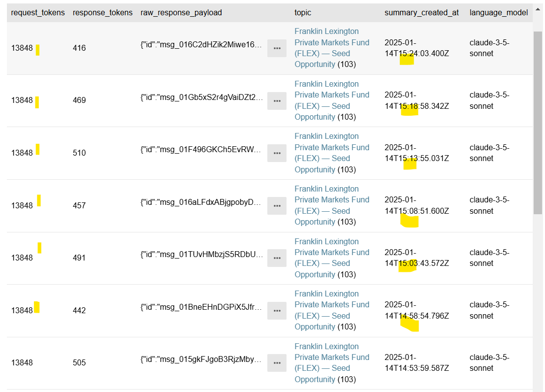Open Franklin Lexington topic link in 505-token row
This screenshot has width=545, height=392.
pos(332,363)
